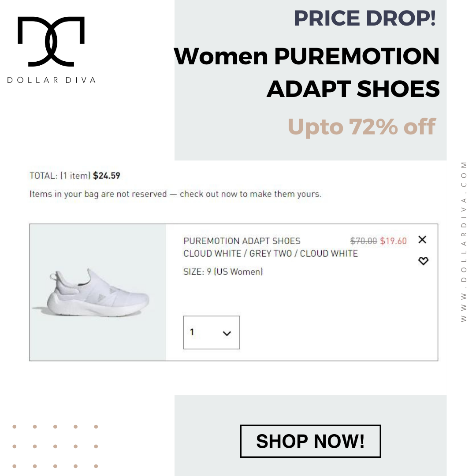Visit the www.dollardiva.com vertical link
Image resolution: width=476 pixels, height=476 pixels.
464,242
